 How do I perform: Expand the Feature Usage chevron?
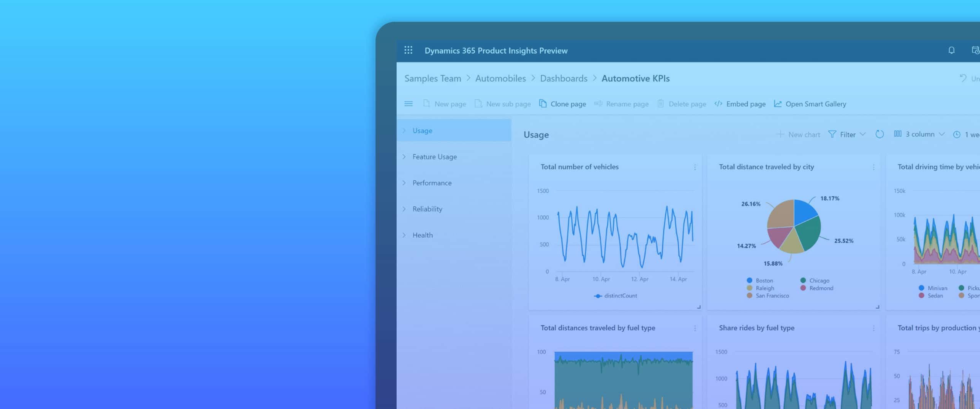[x=404, y=156]
